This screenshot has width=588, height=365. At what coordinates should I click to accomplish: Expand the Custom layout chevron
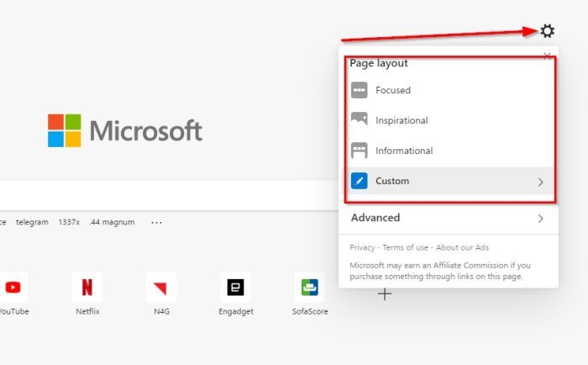540,182
